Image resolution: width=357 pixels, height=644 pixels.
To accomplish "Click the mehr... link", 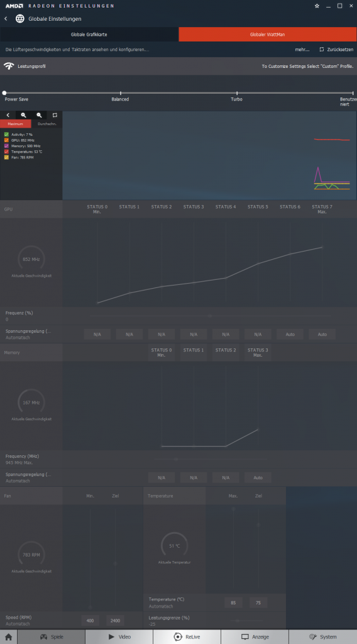I will 302,49.
